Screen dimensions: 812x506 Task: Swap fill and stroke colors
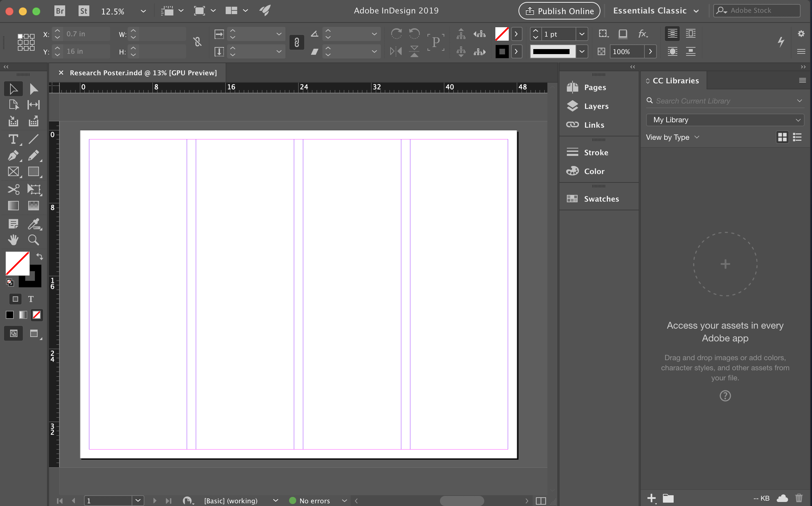39,256
